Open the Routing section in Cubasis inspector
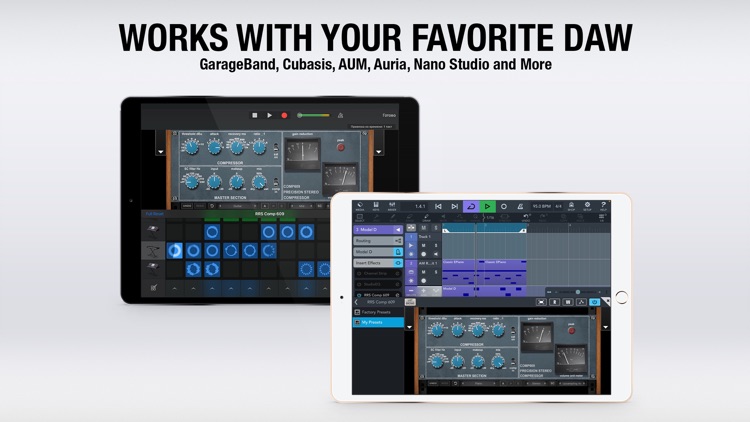The height and width of the screenshot is (422, 750). pyautogui.click(x=378, y=241)
